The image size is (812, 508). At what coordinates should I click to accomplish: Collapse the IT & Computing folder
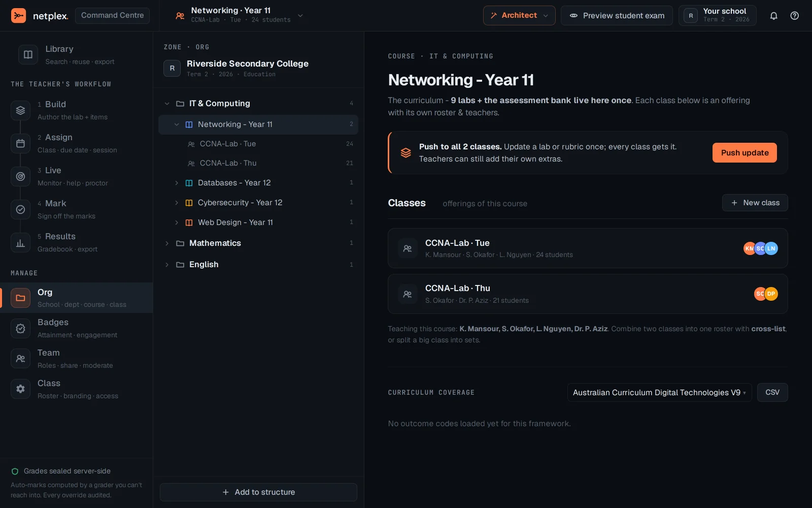(167, 104)
